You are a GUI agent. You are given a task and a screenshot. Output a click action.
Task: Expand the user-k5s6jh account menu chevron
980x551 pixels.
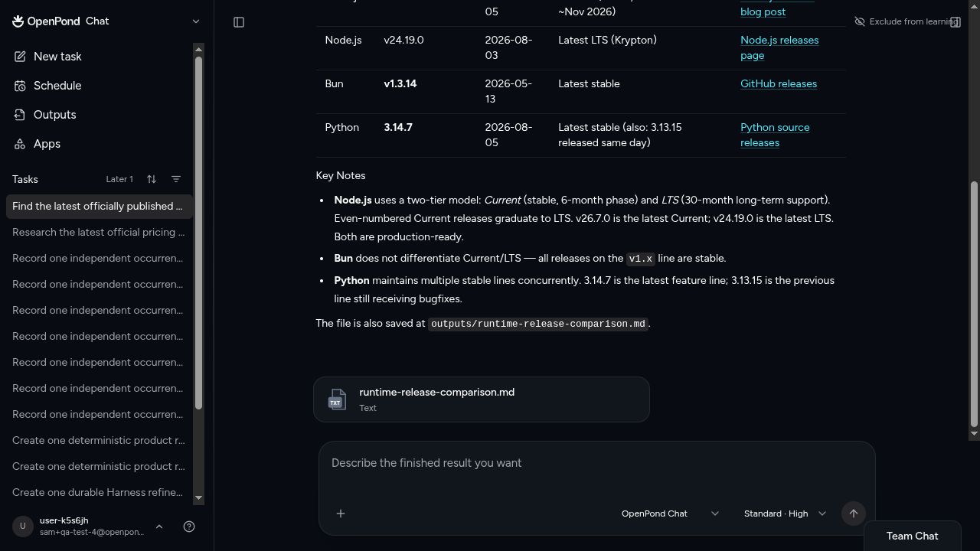[x=159, y=527]
